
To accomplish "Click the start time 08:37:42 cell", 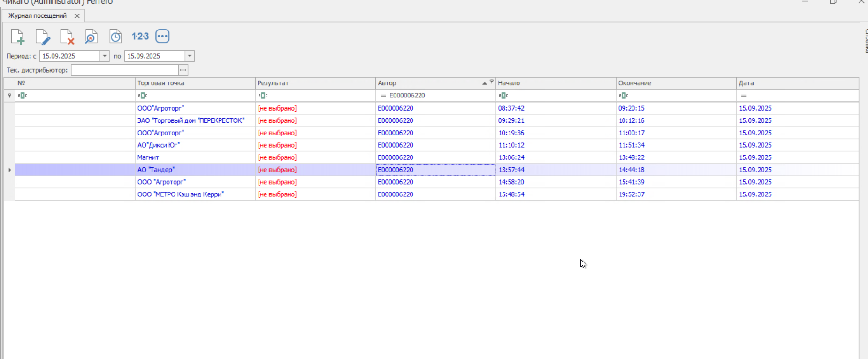I will coord(556,108).
